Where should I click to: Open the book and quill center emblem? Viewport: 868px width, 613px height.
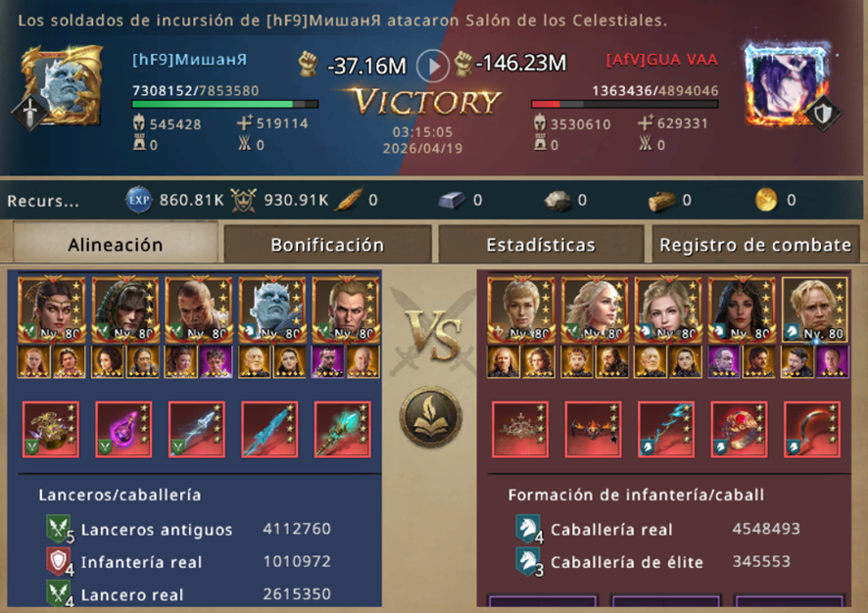(431, 416)
